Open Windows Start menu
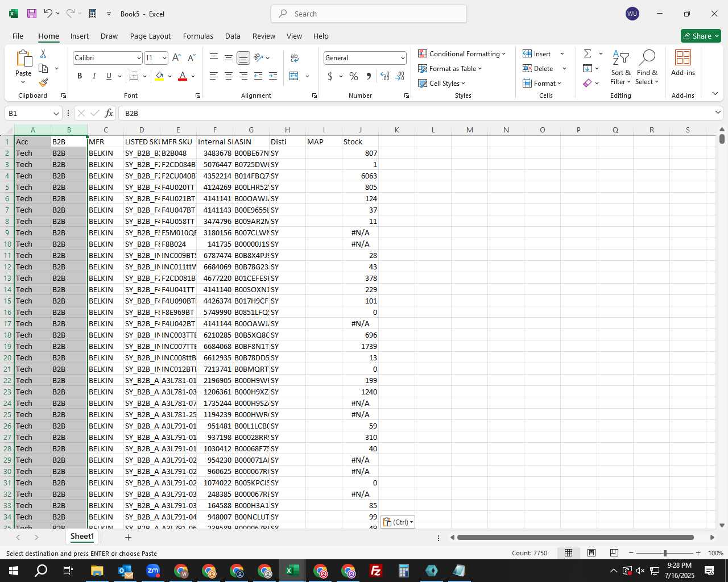The height and width of the screenshot is (582, 728). tap(14, 571)
